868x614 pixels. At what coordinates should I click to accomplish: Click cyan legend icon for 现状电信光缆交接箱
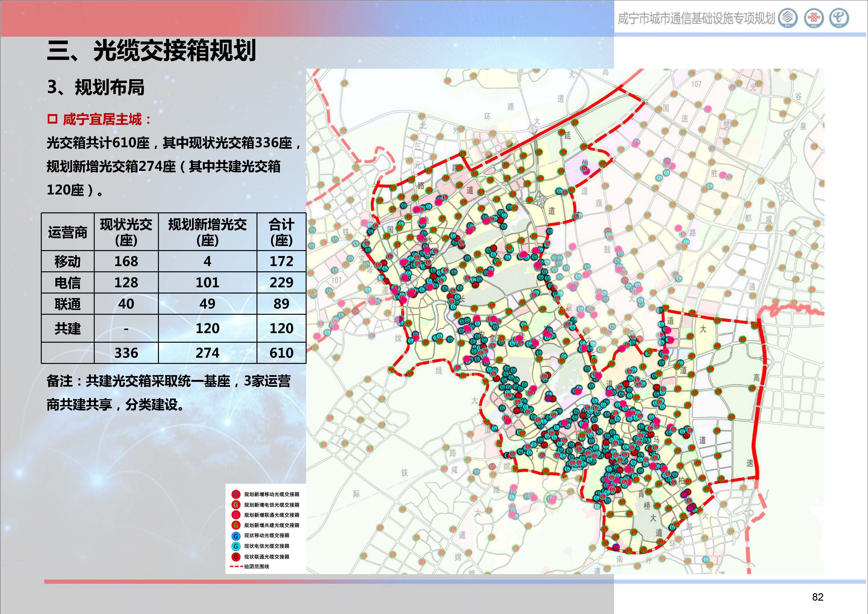pyautogui.click(x=236, y=546)
